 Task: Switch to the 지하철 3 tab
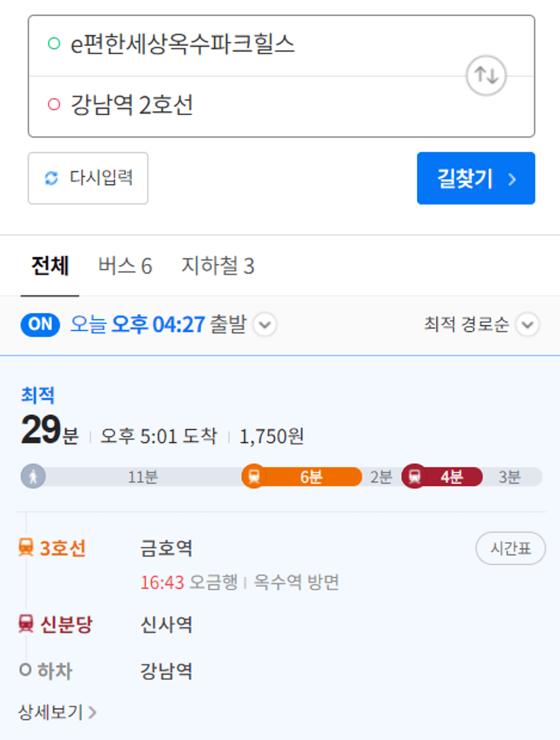[218, 265]
